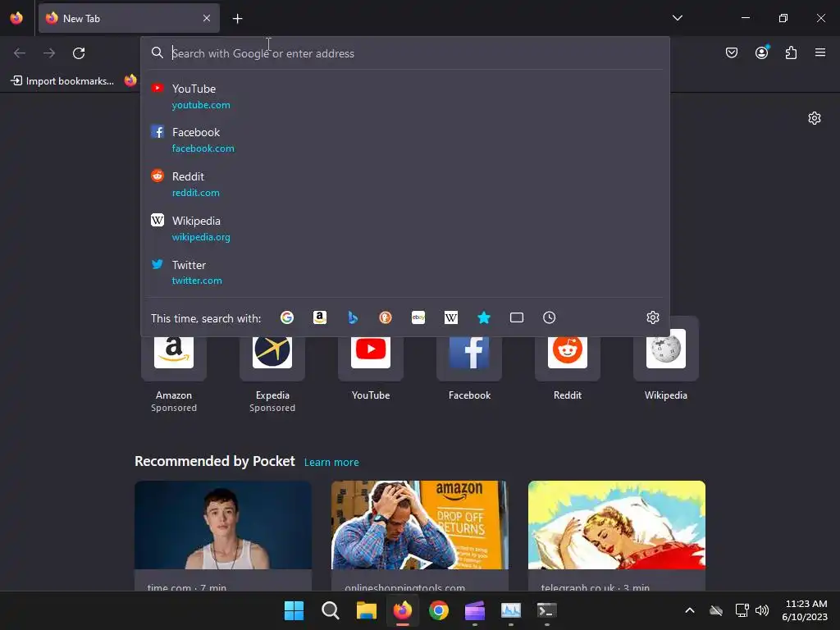The width and height of the screenshot is (840, 630).
Task: Open Firefox account icon
Action: click(762, 52)
